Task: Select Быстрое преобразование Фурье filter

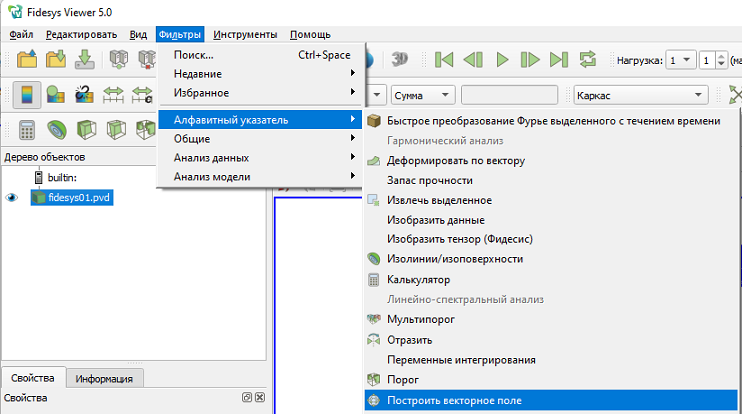Action: tap(551, 121)
